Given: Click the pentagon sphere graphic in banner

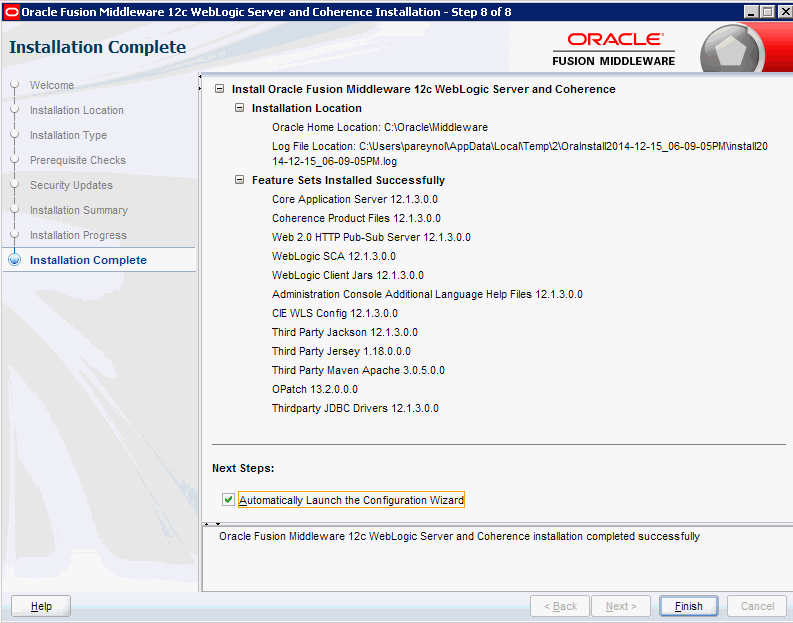Looking at the screenshot, I should click(732, 51).
